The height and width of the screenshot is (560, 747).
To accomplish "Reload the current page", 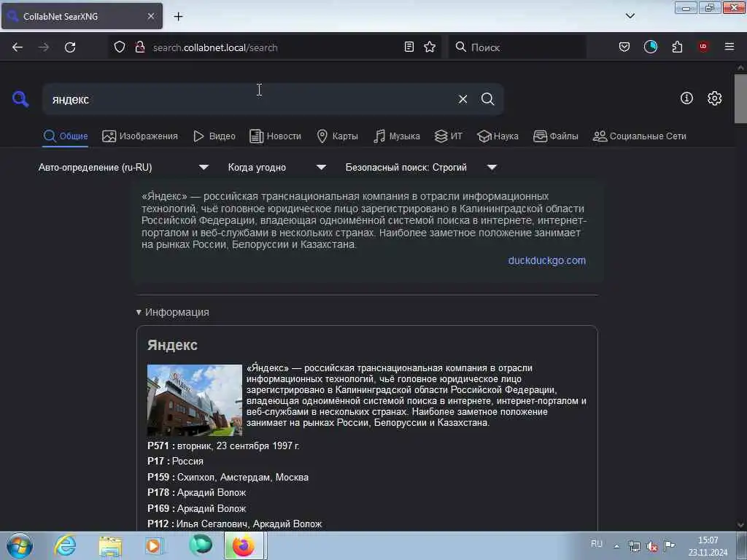I will pyautogui.click(x=70, y=47).
